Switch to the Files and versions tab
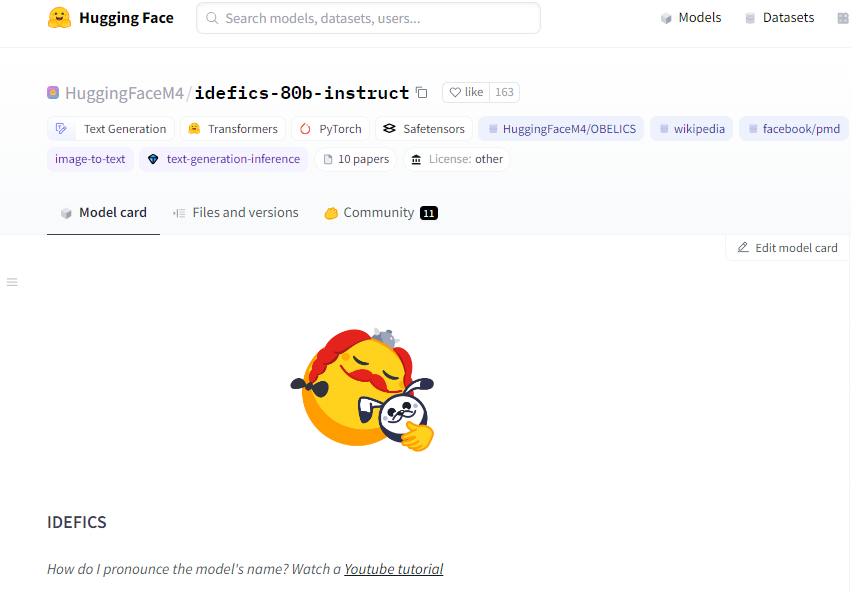The image size is (851, 592). pos(235,213)
